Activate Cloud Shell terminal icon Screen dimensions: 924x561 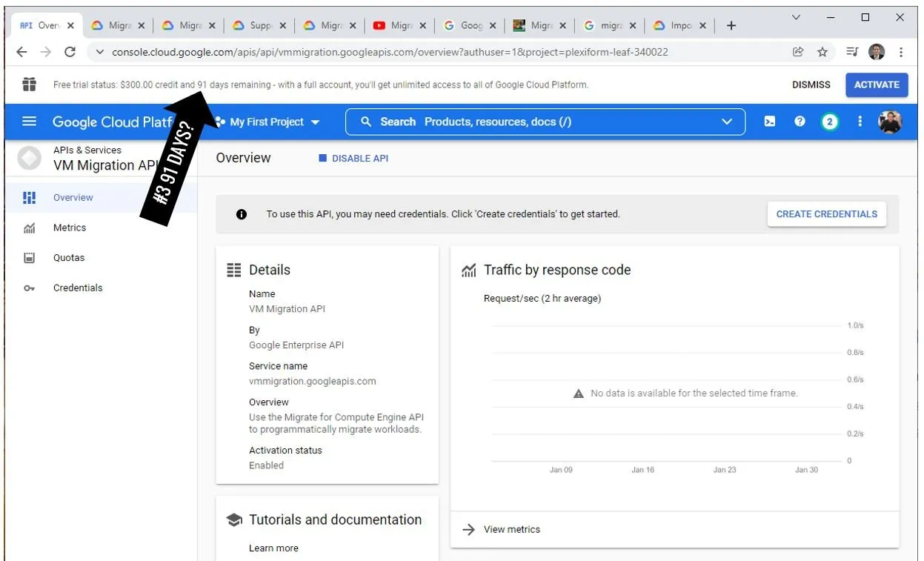click(770, 122)
